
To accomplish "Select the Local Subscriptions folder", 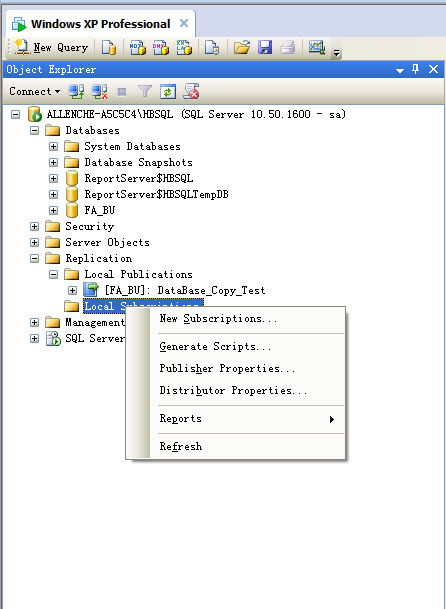I will [x=105, y=306].
